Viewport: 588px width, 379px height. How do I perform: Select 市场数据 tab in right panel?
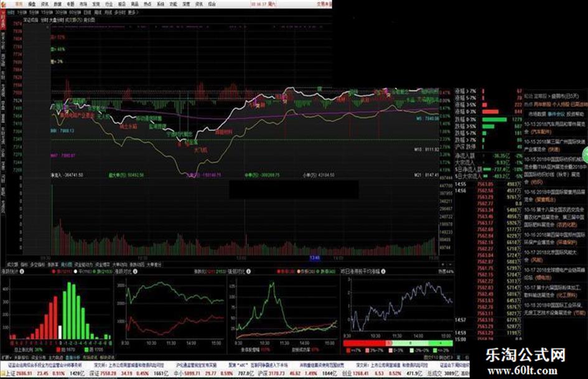tap(536, 114)
